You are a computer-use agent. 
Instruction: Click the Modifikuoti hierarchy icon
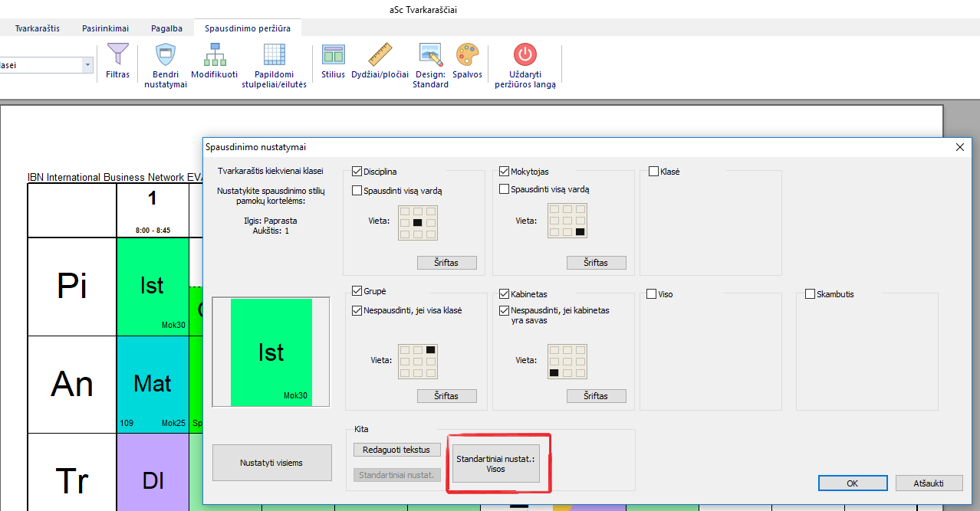pos(215,55)
